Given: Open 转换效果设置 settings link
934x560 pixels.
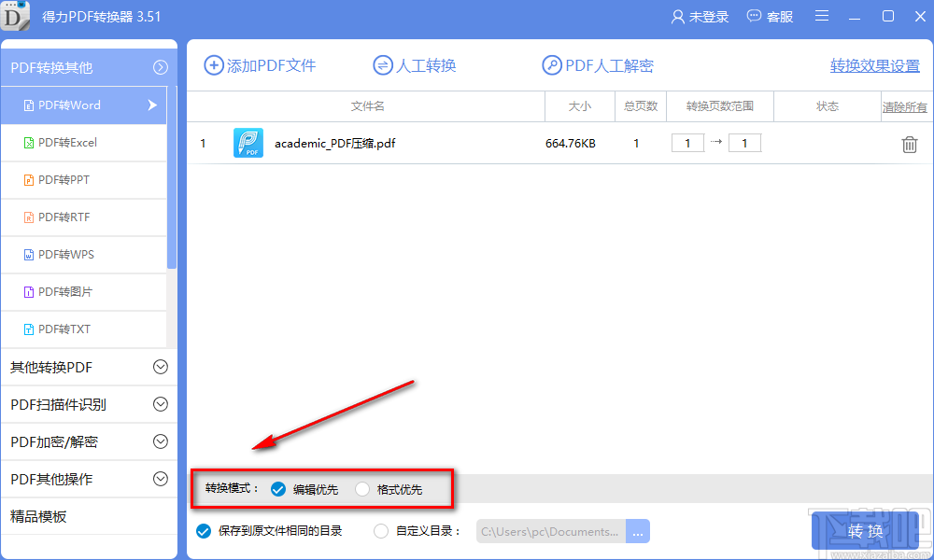Looking at the screenshot, I should (874, 65).
